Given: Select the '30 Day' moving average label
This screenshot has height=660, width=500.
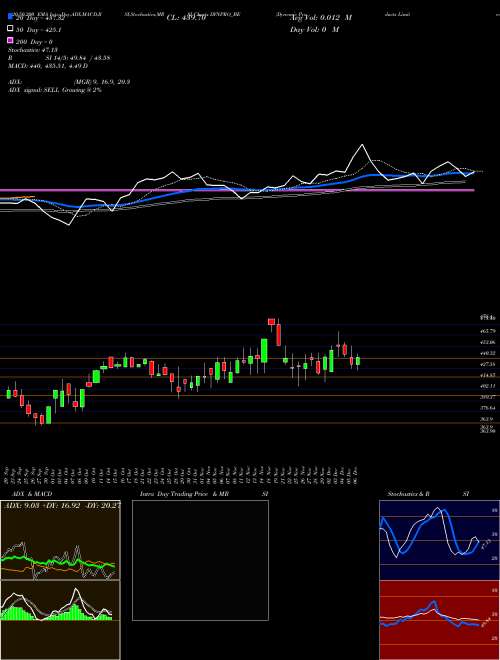Looking at the screenshot, I should click(38, 30).
